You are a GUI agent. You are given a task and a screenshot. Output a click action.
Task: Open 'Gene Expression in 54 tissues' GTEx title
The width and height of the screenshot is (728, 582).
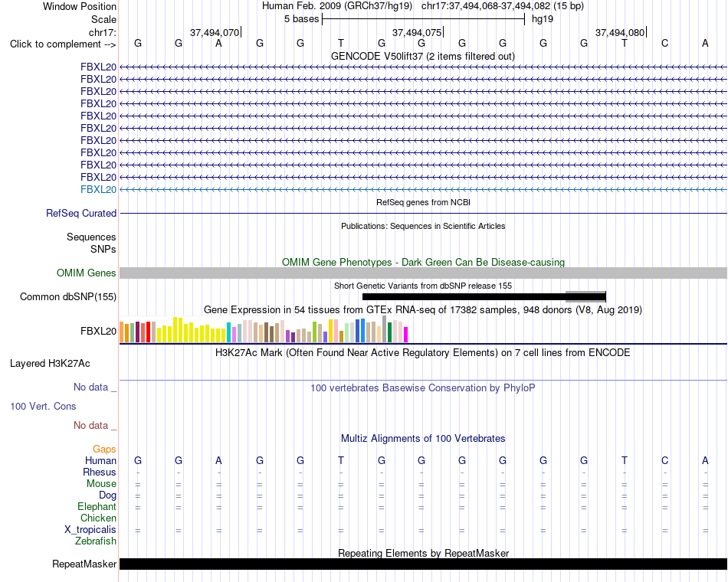tap(423, 309)
